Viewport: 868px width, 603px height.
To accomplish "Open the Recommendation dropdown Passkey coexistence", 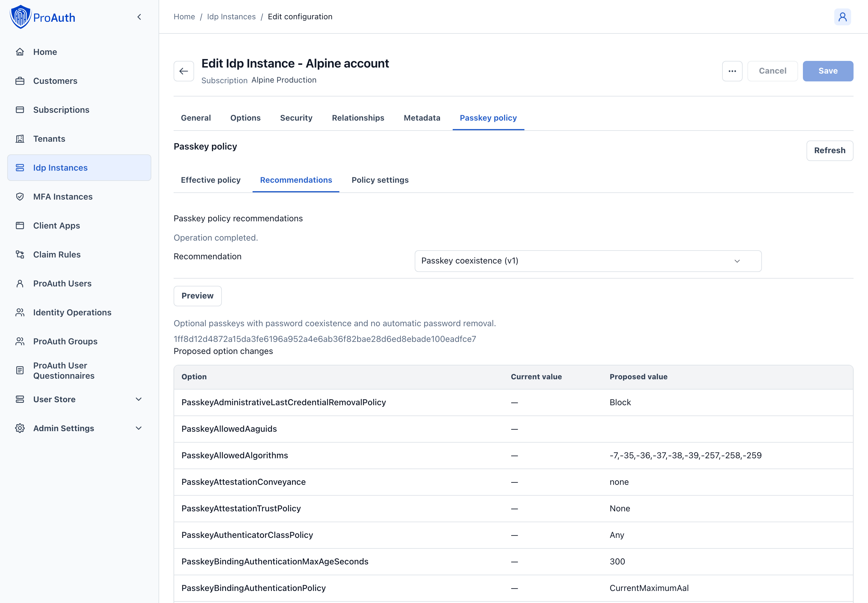I will [x=588, y=261].
